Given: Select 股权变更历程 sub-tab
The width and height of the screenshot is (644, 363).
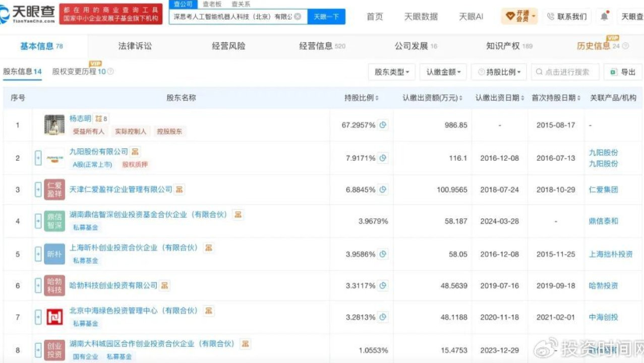Looking at the screenshot, I should [x=79, y=72].
